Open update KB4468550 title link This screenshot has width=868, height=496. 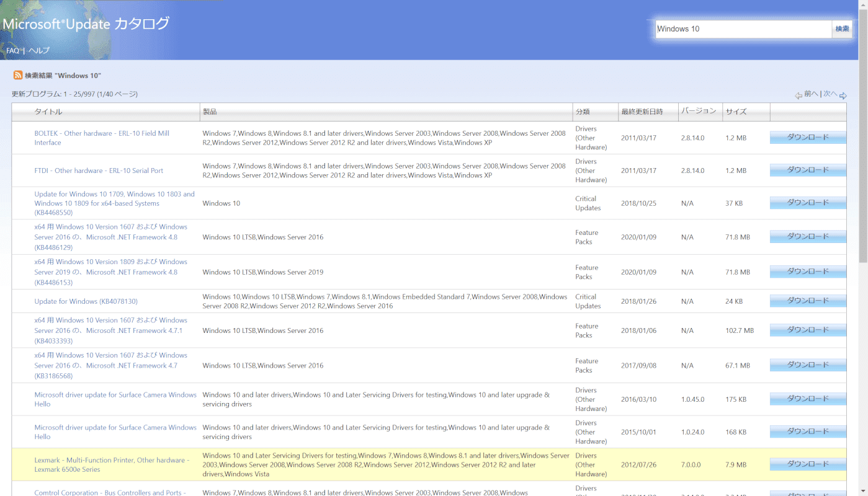coord(115,203)
